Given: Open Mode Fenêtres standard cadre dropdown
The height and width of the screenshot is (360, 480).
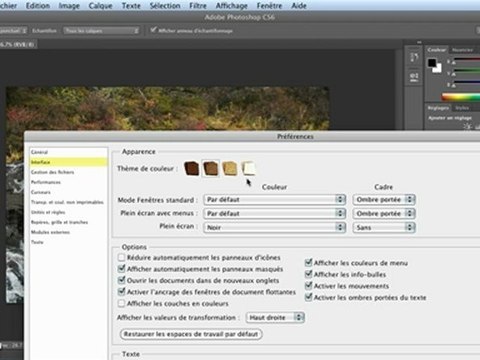Looking at the screenshot, I should tap(384, 200).
